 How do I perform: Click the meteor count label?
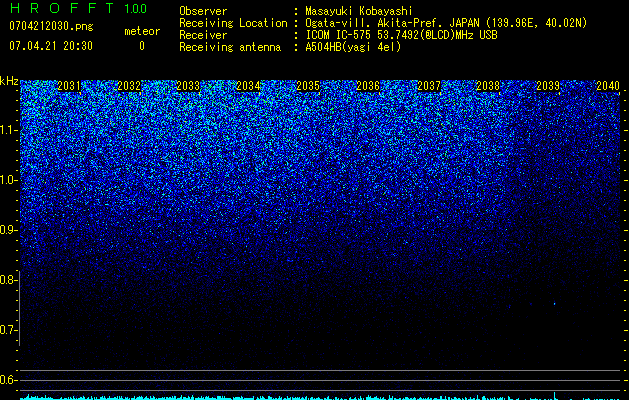tap(142, 31)
